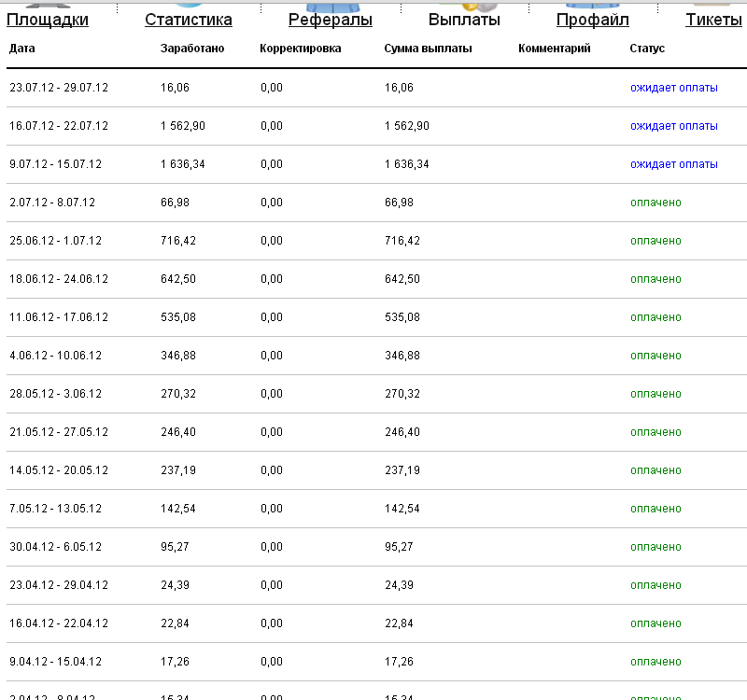Click оплачено status in 2.07.12 row
Image resolution: width=747 pixels, height=700 pixels.
[x=656, y=203]
